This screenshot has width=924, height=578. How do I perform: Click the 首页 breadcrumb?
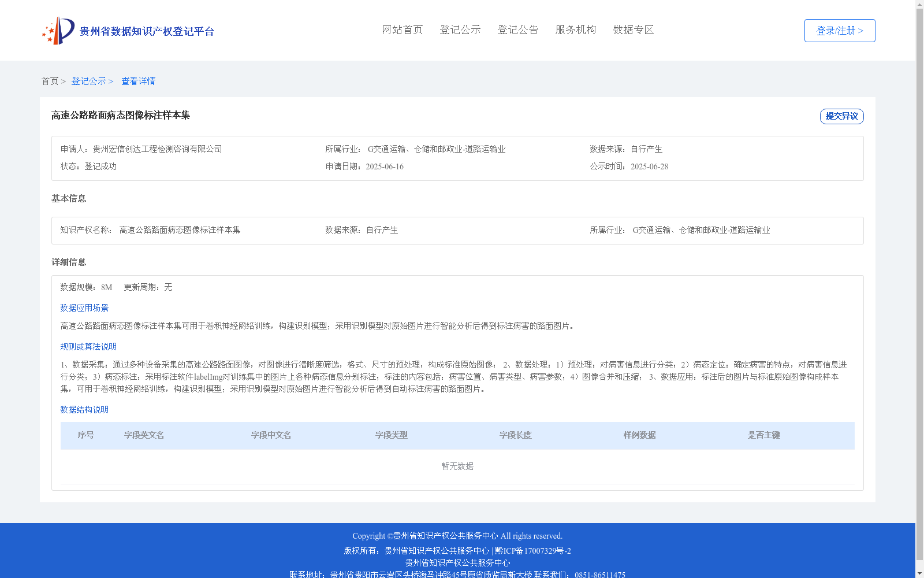50,81
